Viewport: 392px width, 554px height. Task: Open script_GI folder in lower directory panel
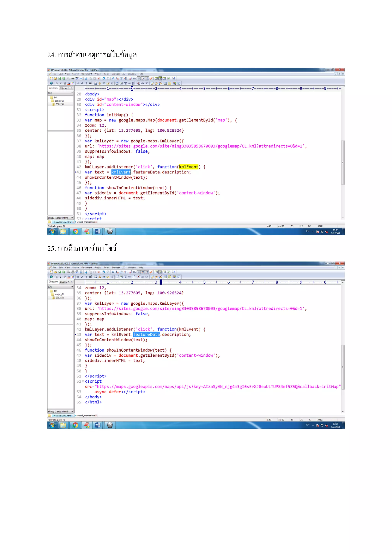[59, 294]
